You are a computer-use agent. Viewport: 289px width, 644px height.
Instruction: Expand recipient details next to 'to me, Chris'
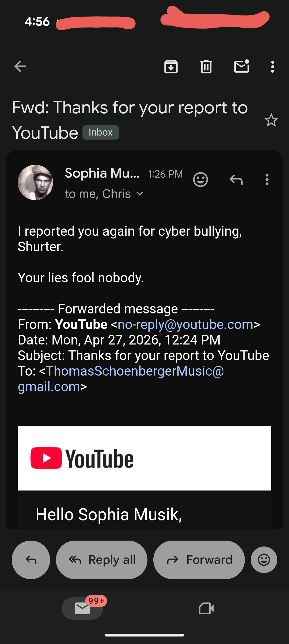(x=140, y=194)
